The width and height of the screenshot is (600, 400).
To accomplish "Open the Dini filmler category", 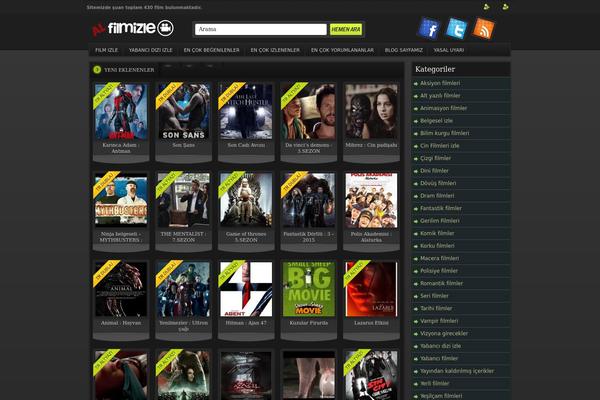I will pos(434,171).
